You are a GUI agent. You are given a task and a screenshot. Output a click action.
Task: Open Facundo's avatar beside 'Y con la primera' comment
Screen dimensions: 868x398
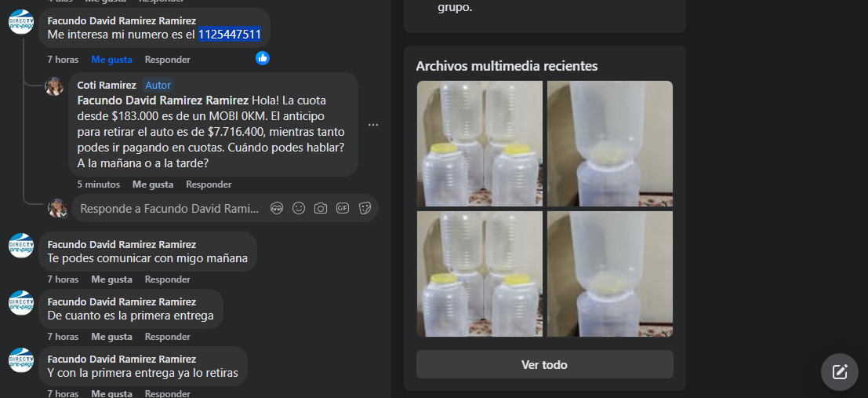click(21, 360)
